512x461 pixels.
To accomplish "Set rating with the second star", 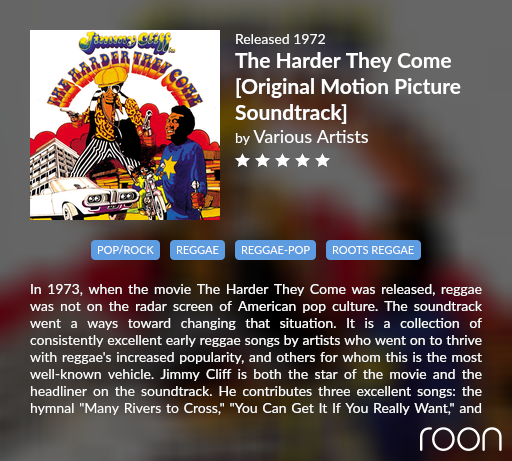I will (x=262, y=160).
